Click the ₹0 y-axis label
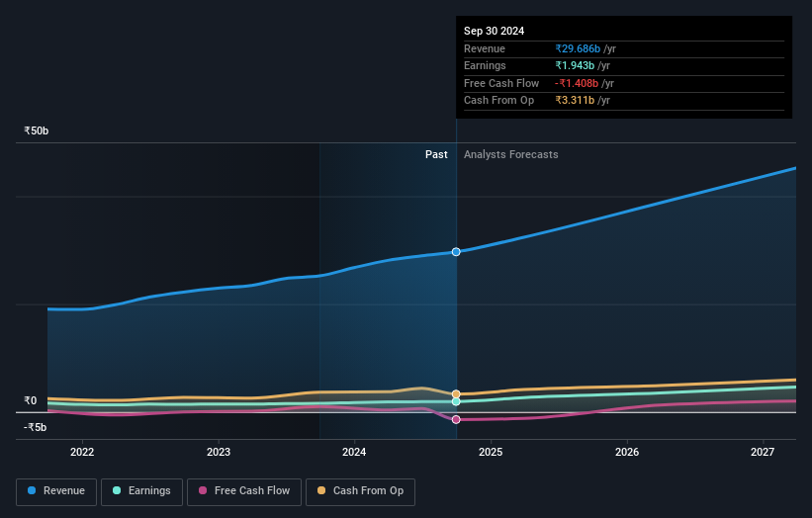Viewport: 812px width, 518px height. pos(31,400)
